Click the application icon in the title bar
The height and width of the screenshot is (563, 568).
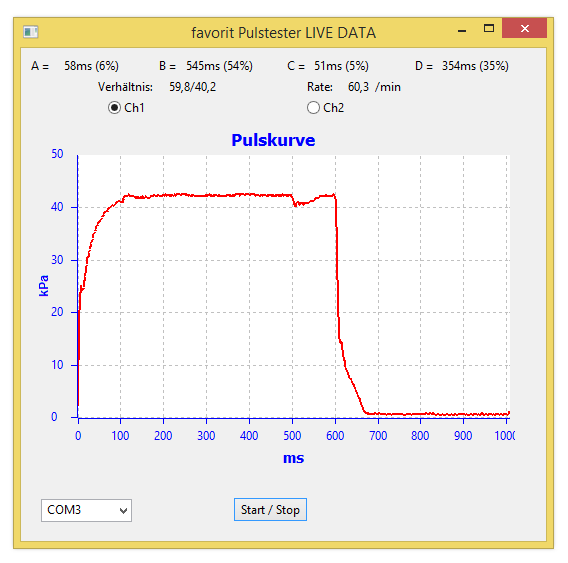30,32
